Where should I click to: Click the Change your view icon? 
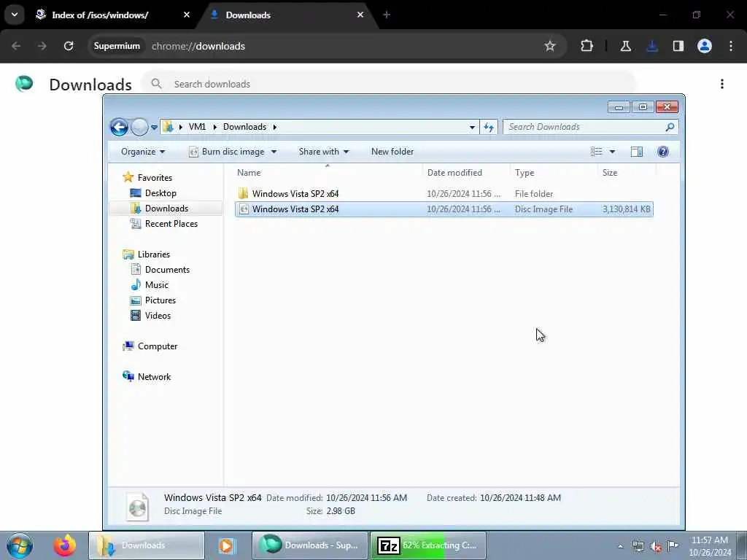(597, 152)
